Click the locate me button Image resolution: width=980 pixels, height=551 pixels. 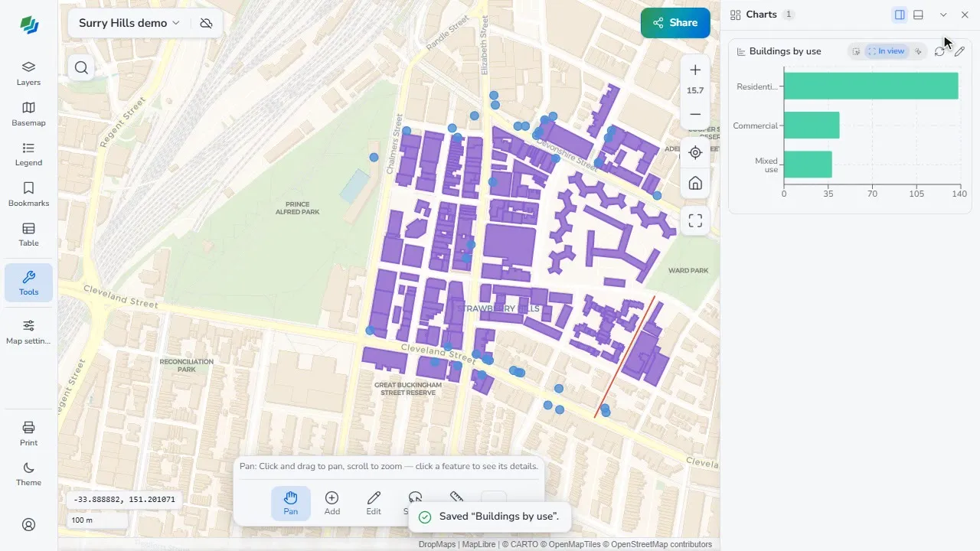(695, 152)
